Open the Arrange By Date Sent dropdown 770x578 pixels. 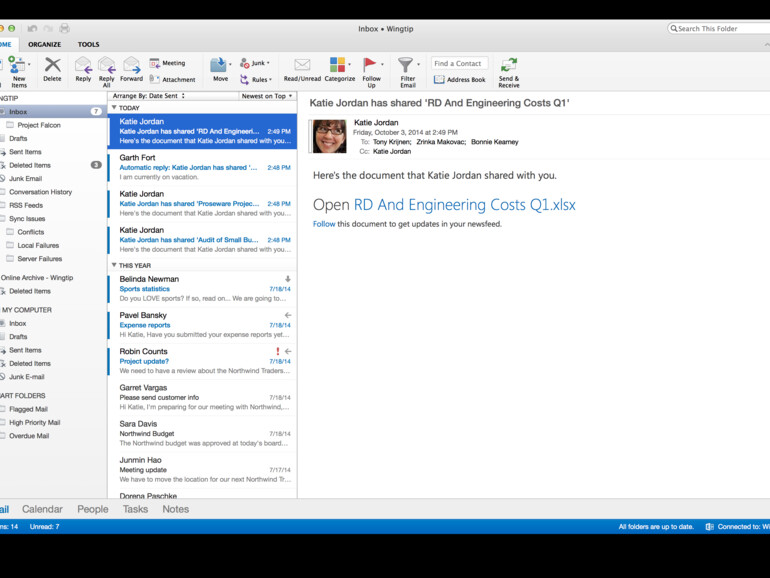pyautogui.click(x=149, y=96)
